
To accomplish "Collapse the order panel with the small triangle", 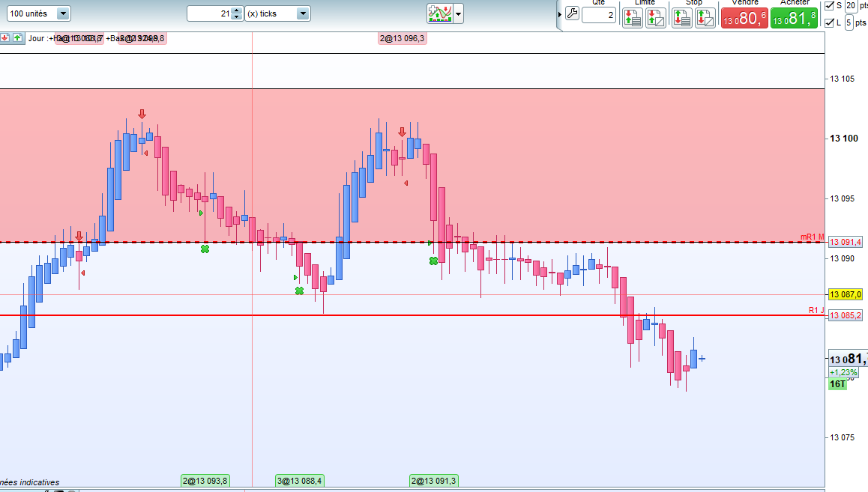I will [560, 14].
